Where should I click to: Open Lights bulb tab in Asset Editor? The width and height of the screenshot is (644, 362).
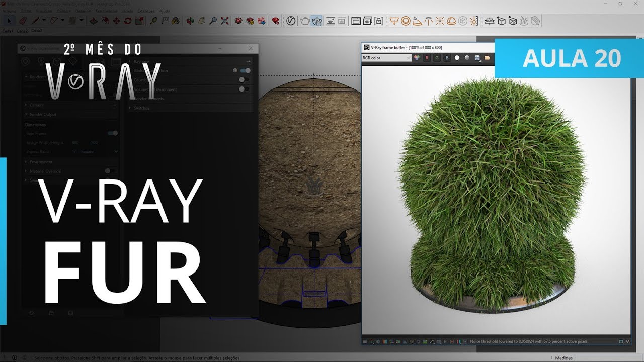pyautogui.click(x=42, y=62)
